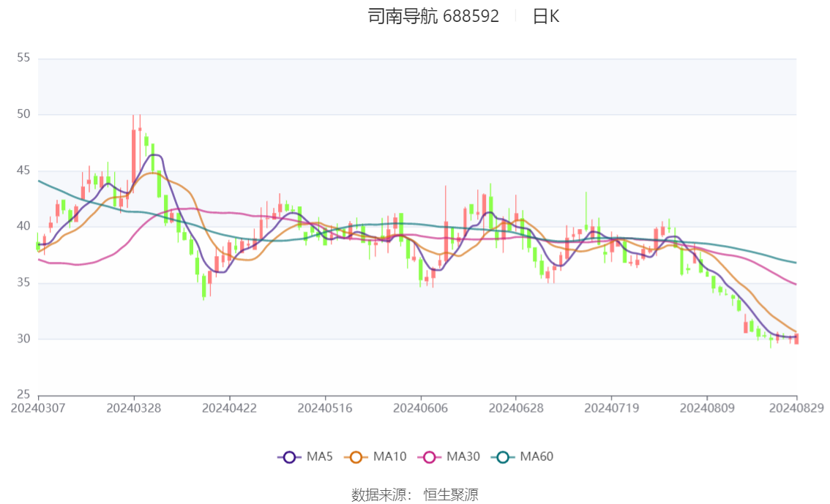Click the 20240719 x-axis date label
The image size is (830, 504).
pos(611,408)
